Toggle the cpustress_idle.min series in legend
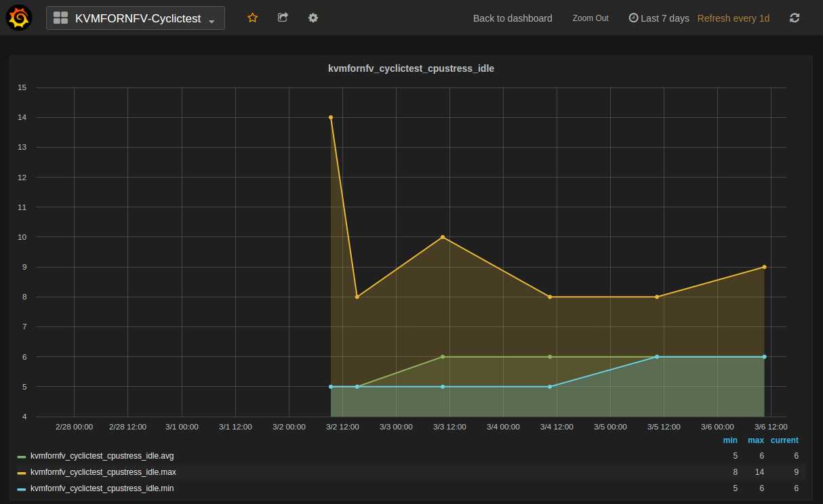This screenshot has height=504, width=823. (x=102, y=488)
